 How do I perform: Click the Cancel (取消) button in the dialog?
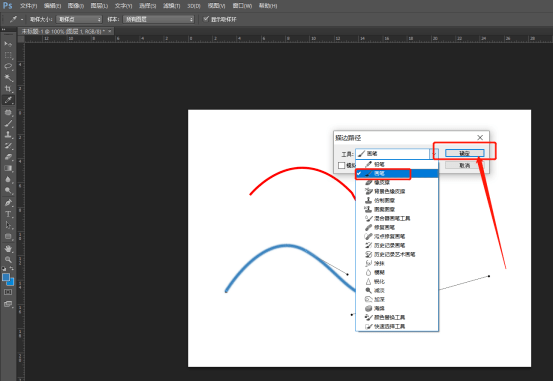(x=464, y=165)
